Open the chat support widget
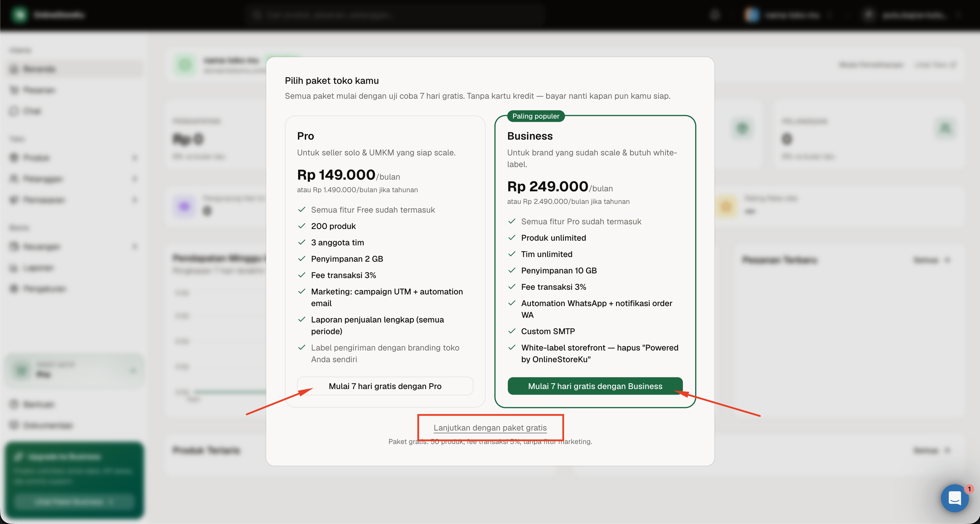Screen dimensions: 980x524 coord(955,498)
